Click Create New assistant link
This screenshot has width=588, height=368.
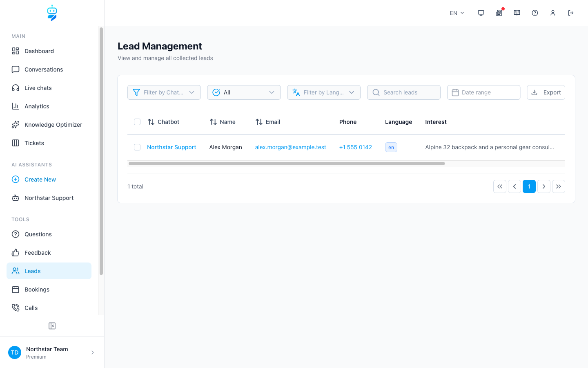[x=49, y=180]
